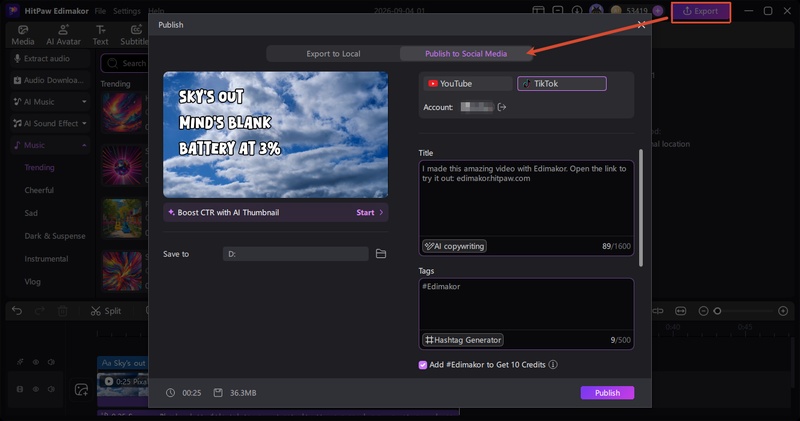Zoom in the timeline with plus icon

pos(783,311)
